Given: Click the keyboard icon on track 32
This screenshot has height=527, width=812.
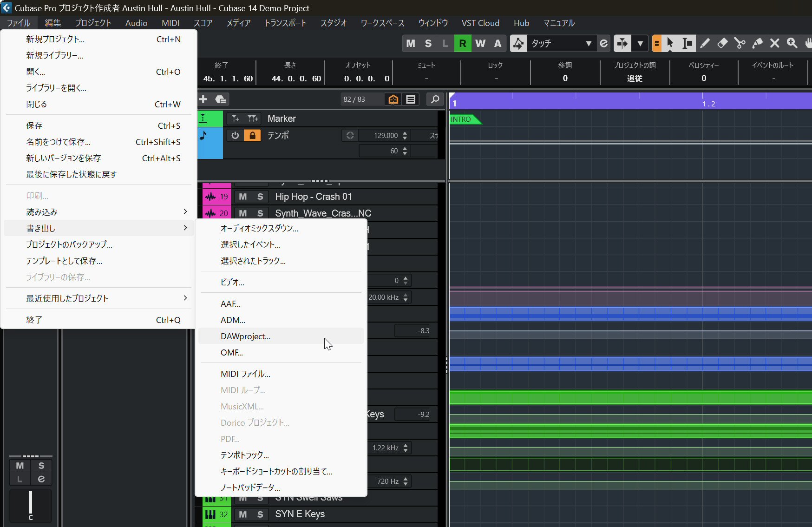Looking at the screenshot, I should [x=210, y=514].
